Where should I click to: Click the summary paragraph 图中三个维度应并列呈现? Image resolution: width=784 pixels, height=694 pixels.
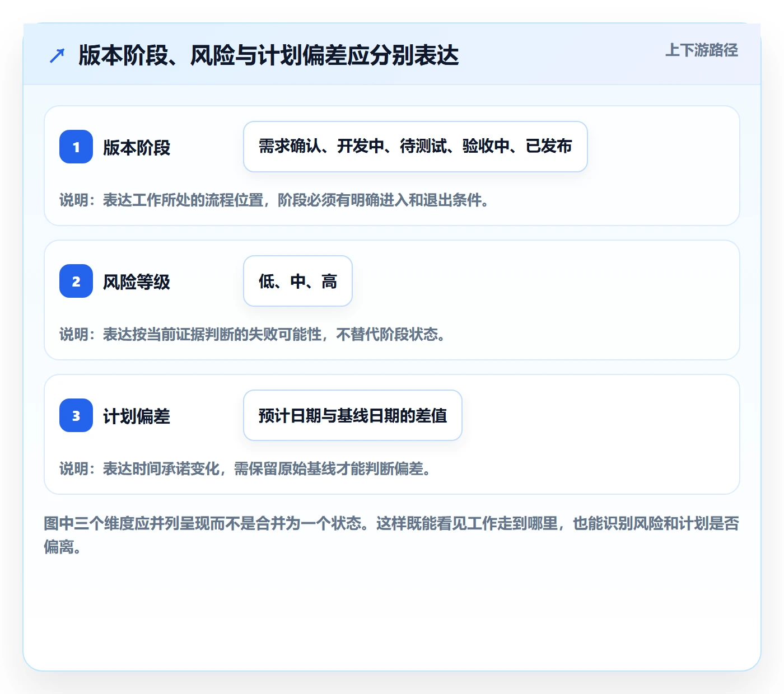(391, 535)
